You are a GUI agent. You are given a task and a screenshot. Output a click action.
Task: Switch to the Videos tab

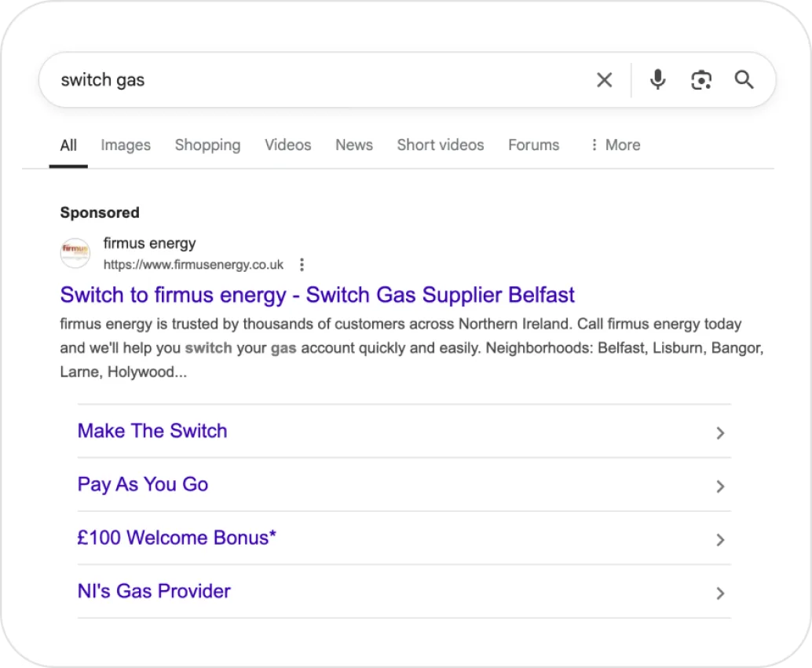288,145
